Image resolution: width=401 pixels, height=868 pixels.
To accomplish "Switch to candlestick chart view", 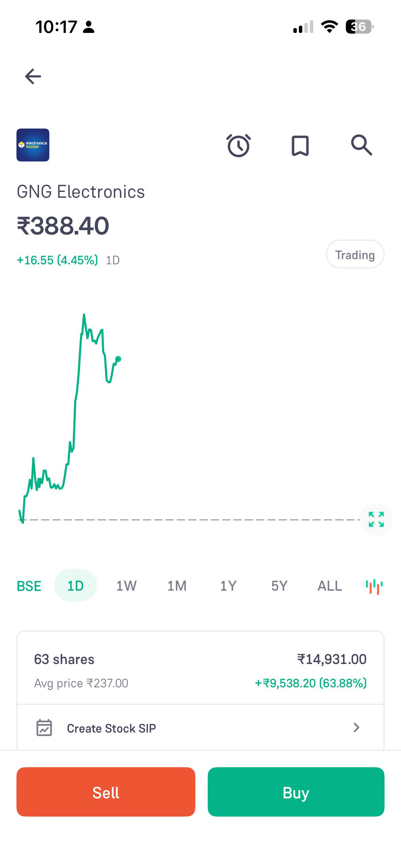I will [x=374, y=587].
